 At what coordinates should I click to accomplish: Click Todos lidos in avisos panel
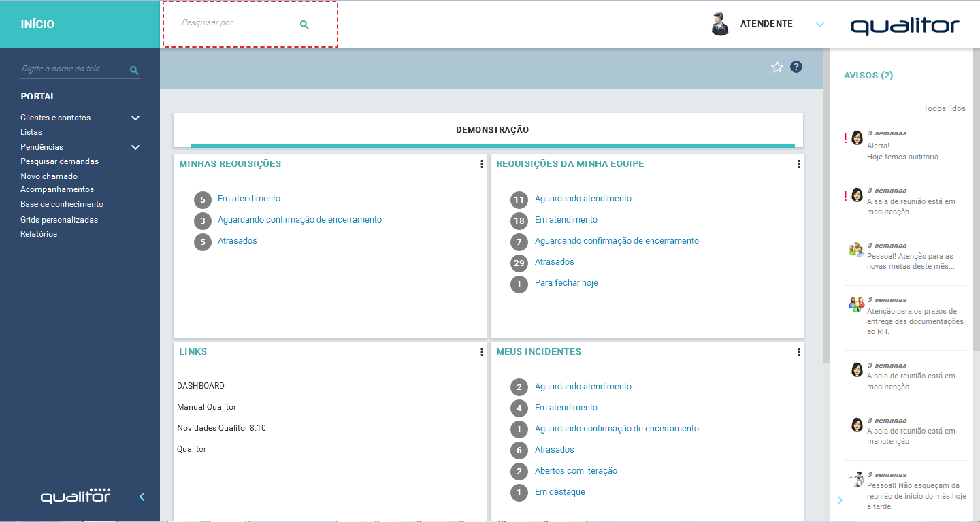[x=944, y=108]
